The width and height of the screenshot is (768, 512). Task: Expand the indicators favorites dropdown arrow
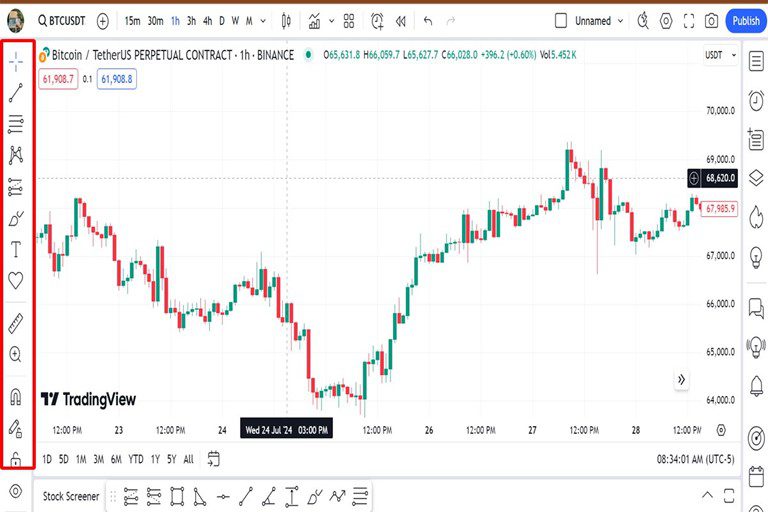click(x=332, y=21)
